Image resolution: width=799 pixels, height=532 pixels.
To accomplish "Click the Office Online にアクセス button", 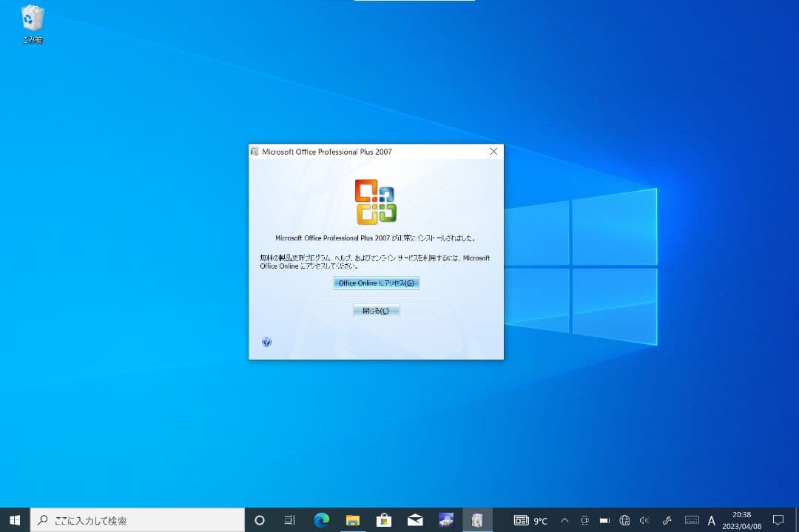I will pos(375,283).
